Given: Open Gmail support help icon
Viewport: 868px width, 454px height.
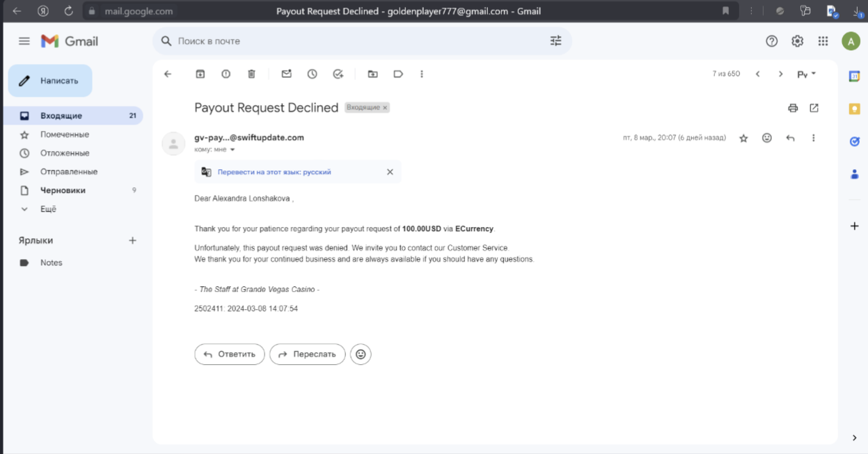Looking at the screenshot, I should pos(771,41).
